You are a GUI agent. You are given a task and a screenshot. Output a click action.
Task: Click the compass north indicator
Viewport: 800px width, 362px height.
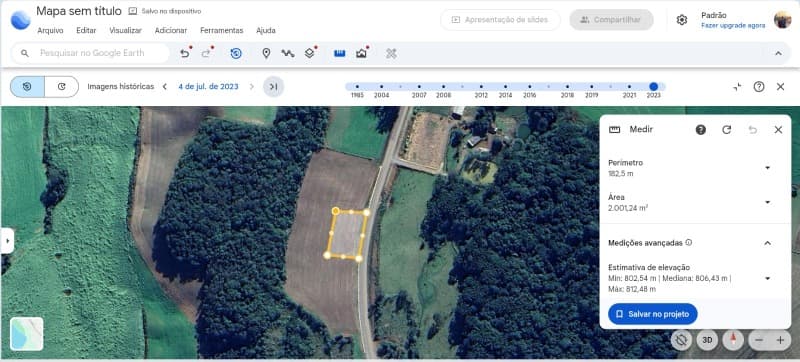pos(734,340)
